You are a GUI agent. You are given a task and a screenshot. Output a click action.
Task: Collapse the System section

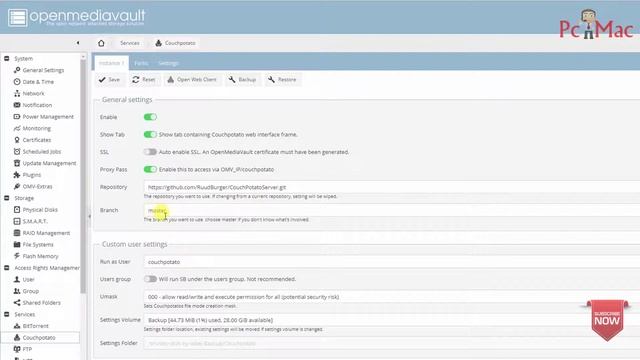click(x=7, y=58)
